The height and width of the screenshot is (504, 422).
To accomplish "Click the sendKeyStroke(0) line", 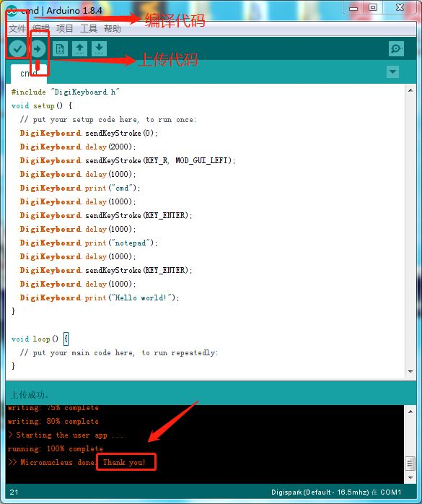I will click(x=89, y=133).
